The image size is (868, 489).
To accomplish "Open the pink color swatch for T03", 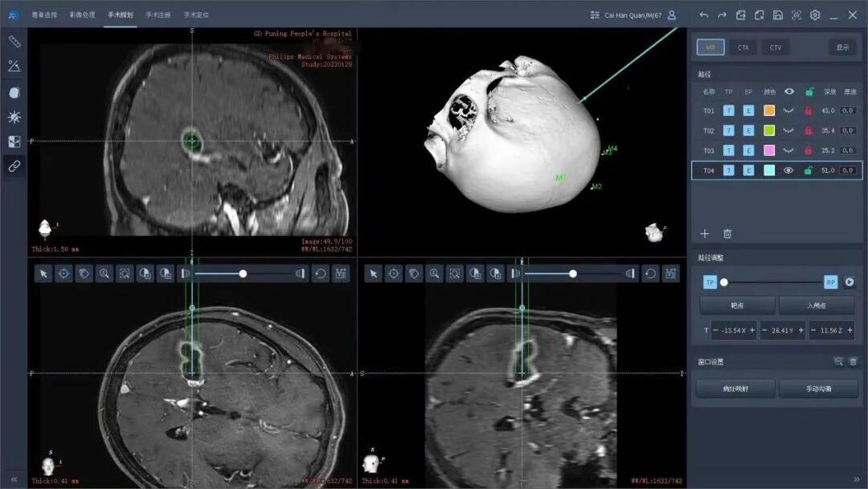I will 769,150.
